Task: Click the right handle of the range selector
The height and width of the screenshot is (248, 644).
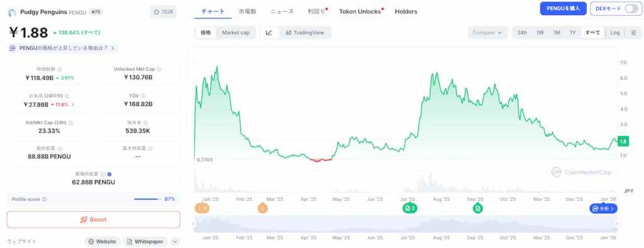Action: (616, 224)
